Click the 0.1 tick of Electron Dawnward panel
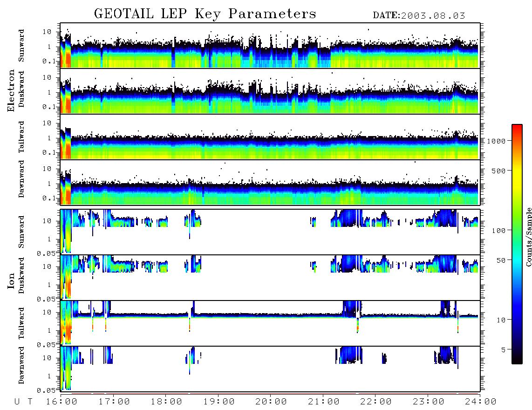Image resolution: width=532 pixels, height=410 pixels. (x=49, y=198)
